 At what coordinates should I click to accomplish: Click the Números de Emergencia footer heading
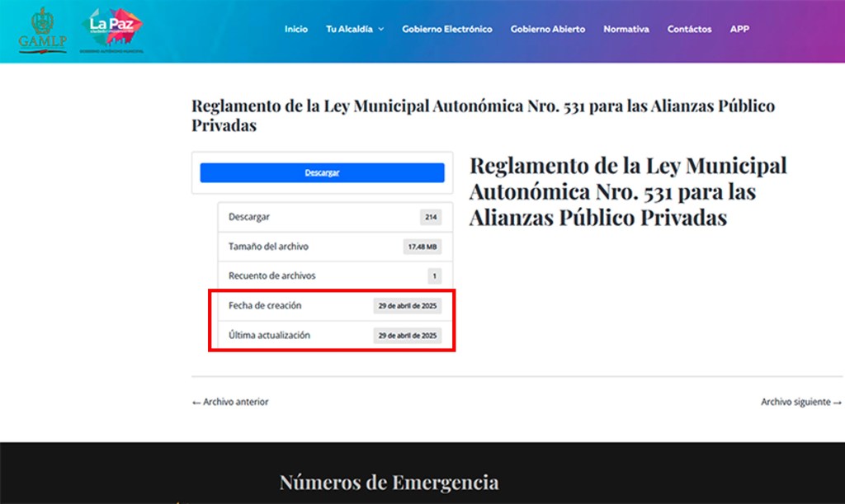389,482
